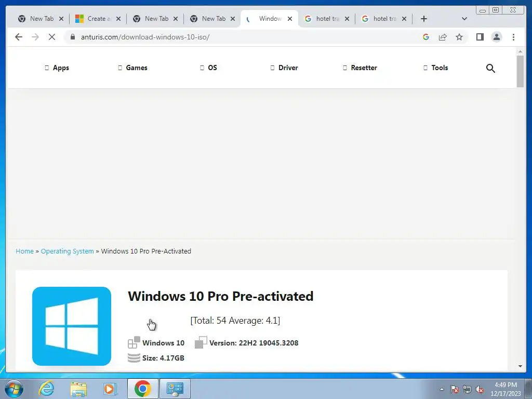Click the page vertical scrollbar thumb

pyautogui.click(x=520, y=71)
